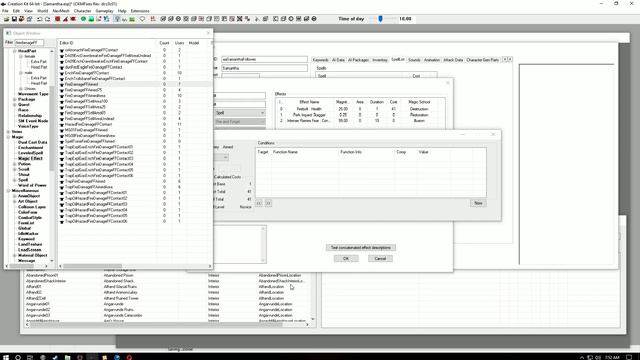This screenshot has height=360, width=640.
Task: Click the Object Window horizontal scrollbar
Action: click(135, 266)
